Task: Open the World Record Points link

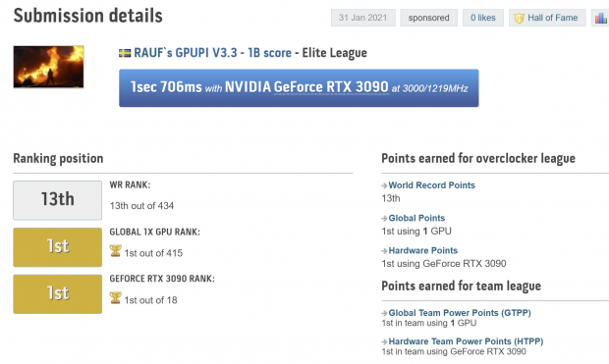Action: pyautogui.click(x=431, y=185)
